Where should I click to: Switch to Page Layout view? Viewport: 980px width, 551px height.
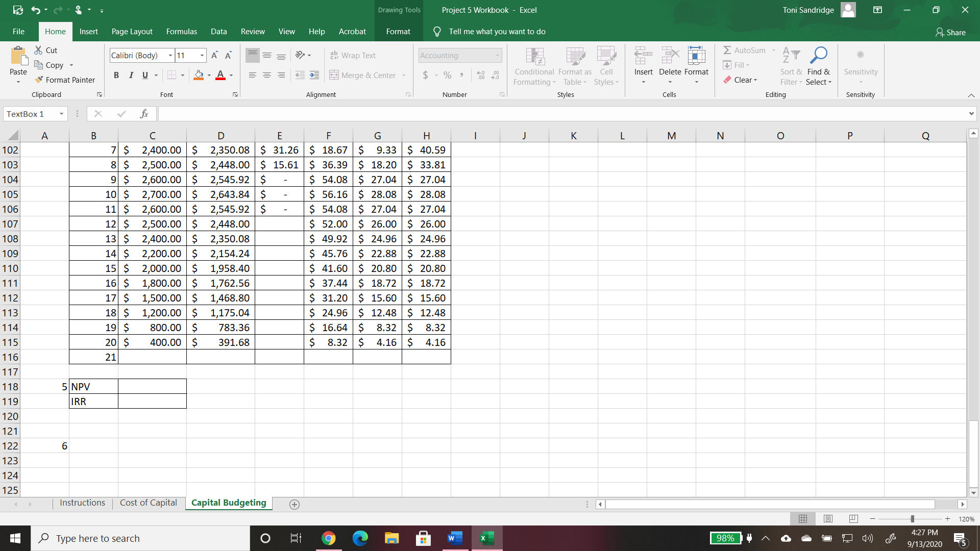tap(828, 519)
